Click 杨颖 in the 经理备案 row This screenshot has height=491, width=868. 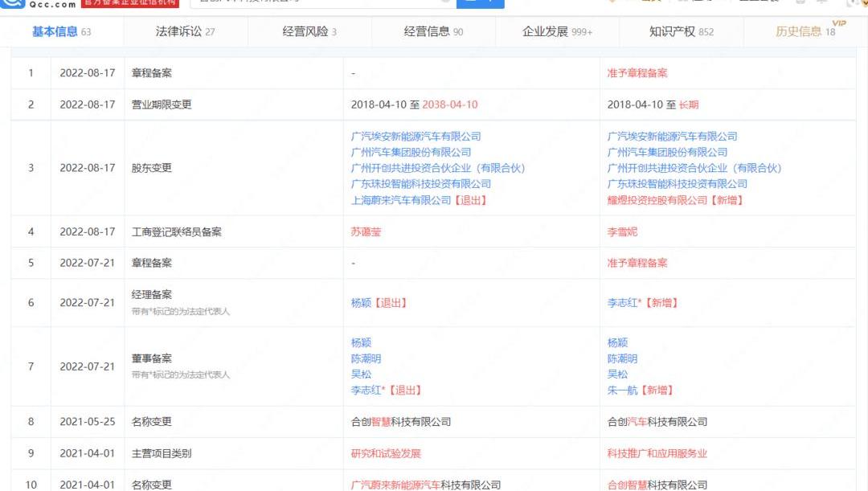click(361, 303)
